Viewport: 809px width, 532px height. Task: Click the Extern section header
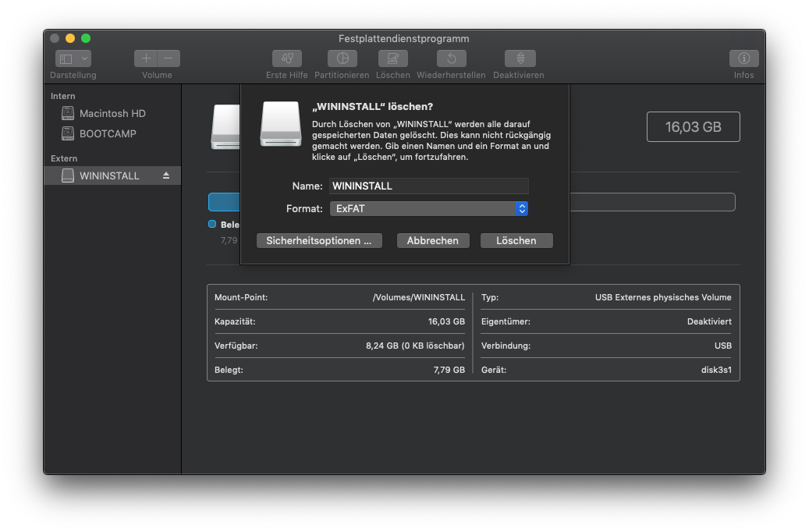64,158
